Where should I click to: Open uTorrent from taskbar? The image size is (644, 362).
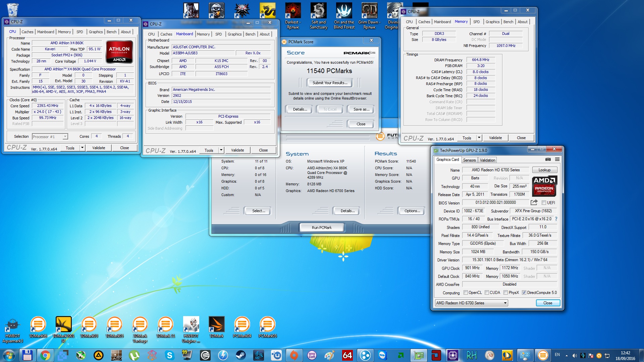(x=134, y=355)
